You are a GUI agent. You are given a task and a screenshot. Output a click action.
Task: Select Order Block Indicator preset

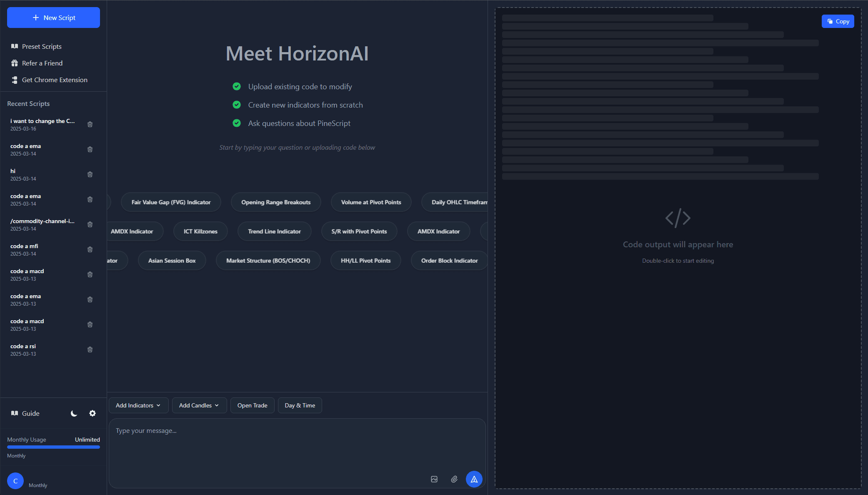(x=449, y=261)
